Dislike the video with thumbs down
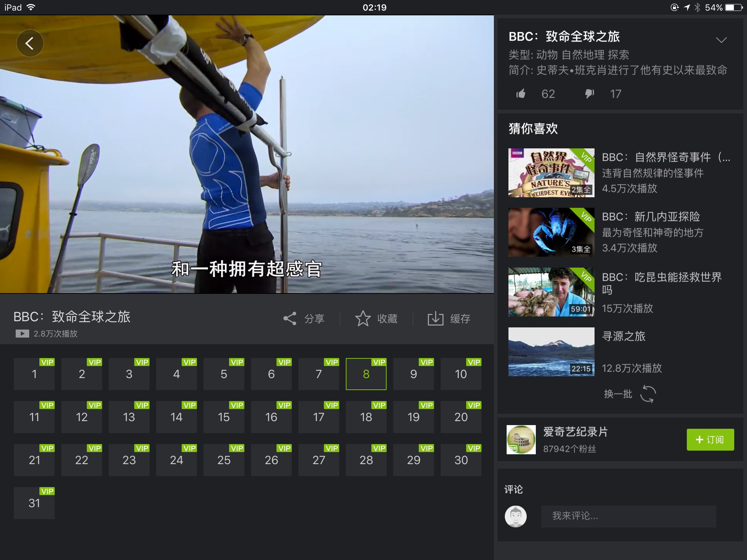 coord(589,94)
